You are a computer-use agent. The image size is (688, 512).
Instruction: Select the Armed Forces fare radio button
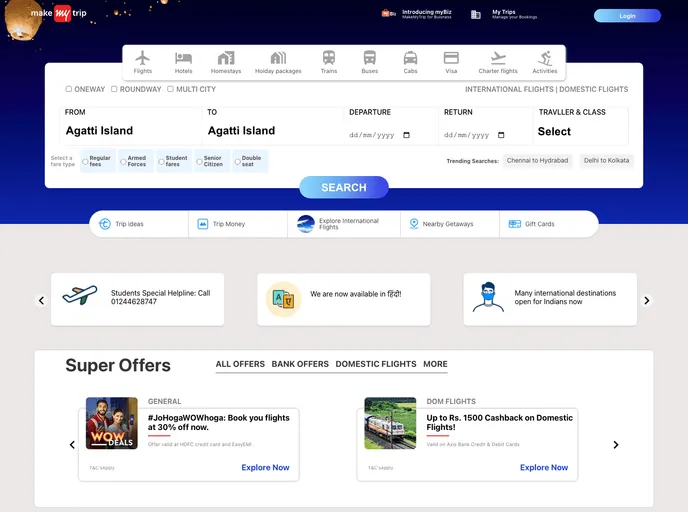pyautogui.click(x=123, y=161)
